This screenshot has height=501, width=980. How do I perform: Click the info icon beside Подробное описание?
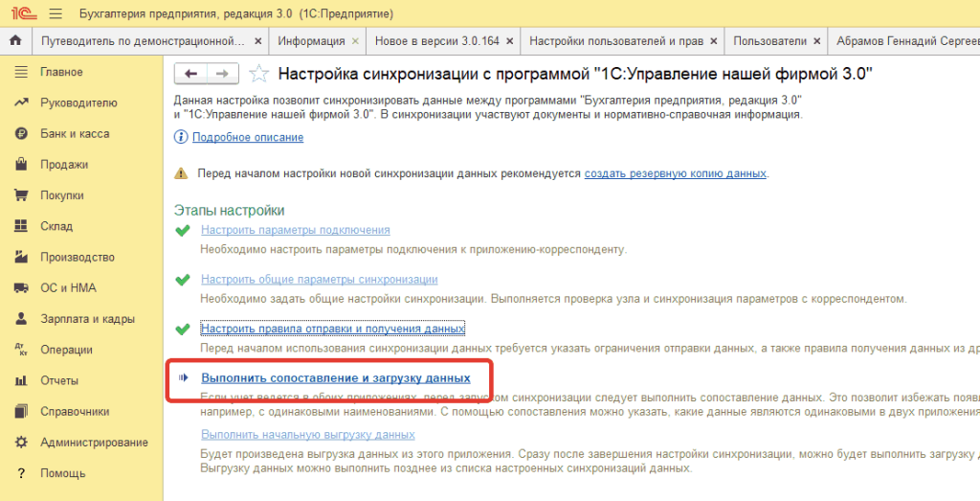(x=181, y=137)
